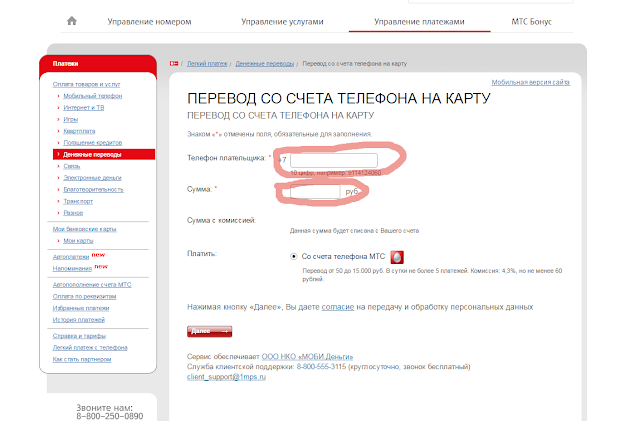Open 'Управление номером' tab
This screenshot has width=640, height=421.
point(149,22)
